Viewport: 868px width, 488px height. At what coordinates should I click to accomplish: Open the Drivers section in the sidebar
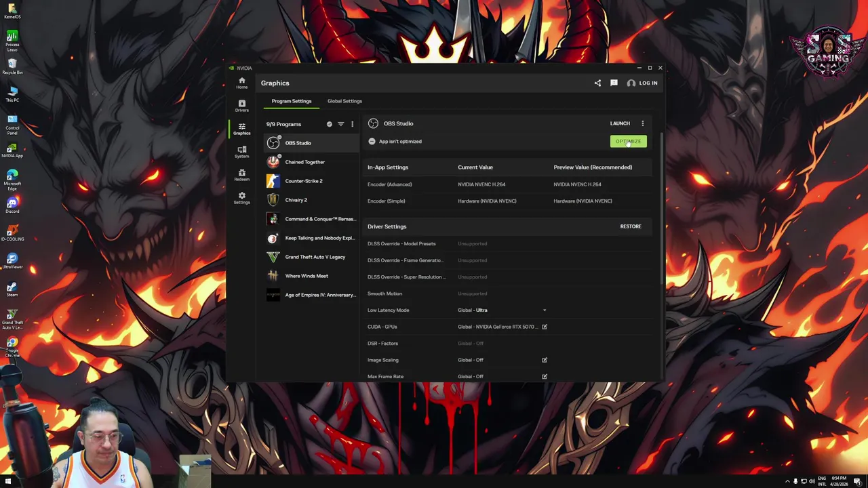241,106
